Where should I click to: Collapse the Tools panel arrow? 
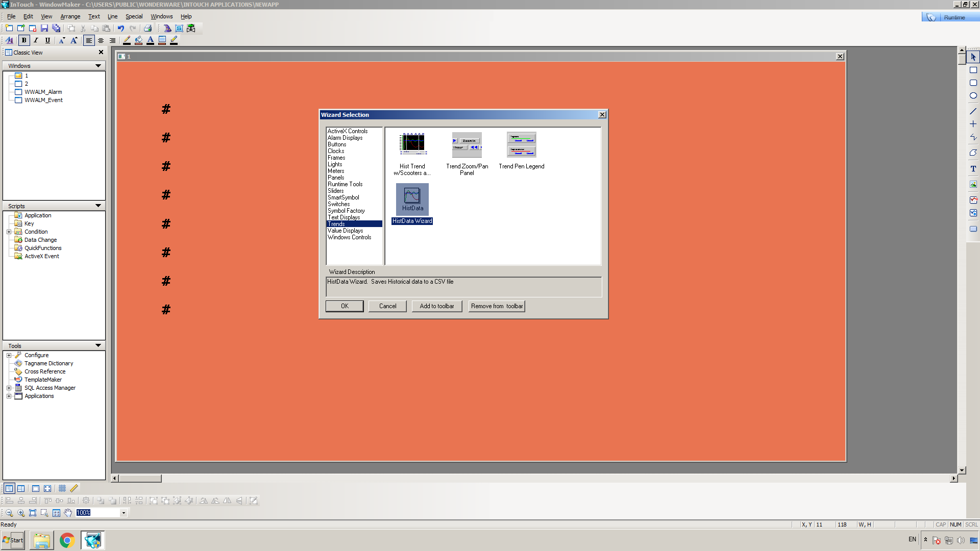tap(98, 345)
